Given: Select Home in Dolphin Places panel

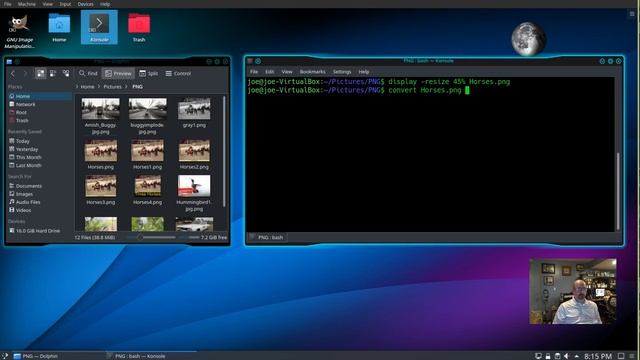Looking at the screenshot, I should click(40, 96).
